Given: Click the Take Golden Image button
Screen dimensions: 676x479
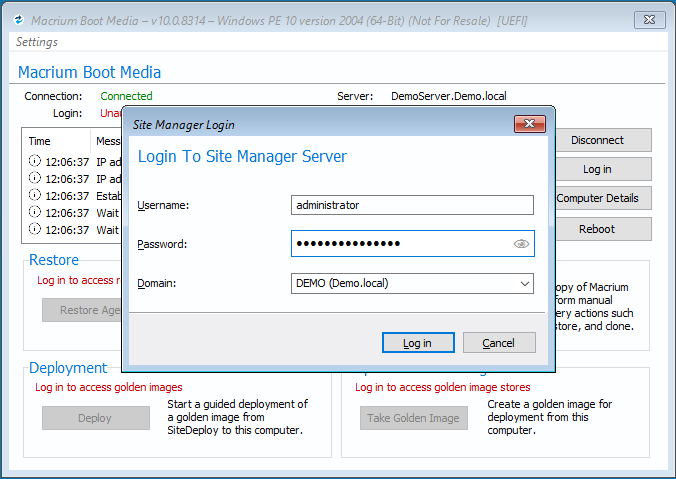Looking at the screenshot, I should coord(413,418).
